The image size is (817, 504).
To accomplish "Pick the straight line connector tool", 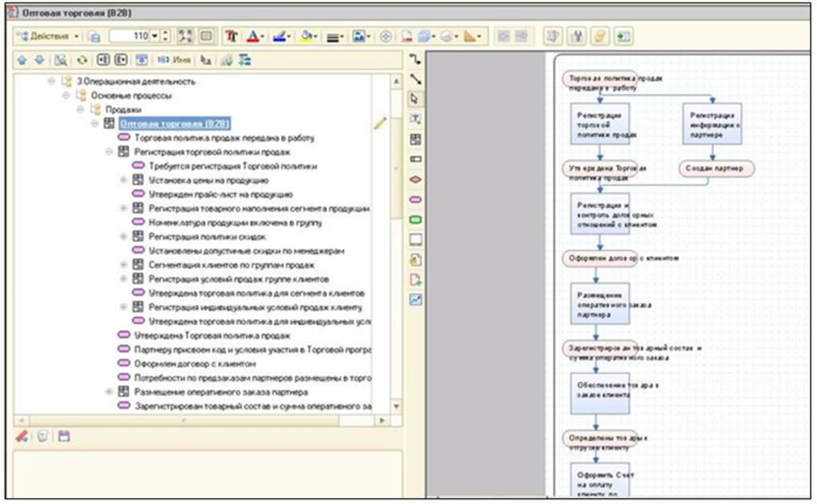I will click(415, 79).
